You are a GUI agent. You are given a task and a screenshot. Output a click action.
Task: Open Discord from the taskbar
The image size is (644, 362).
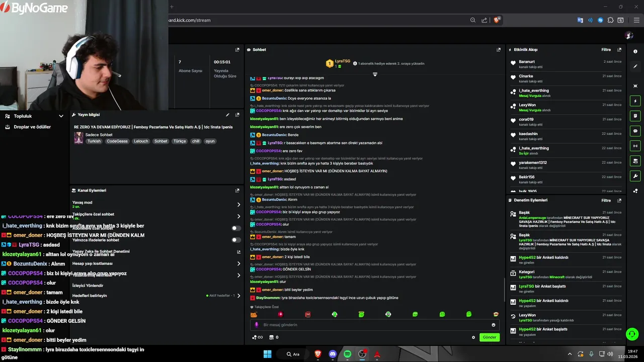tap(333, 354)
